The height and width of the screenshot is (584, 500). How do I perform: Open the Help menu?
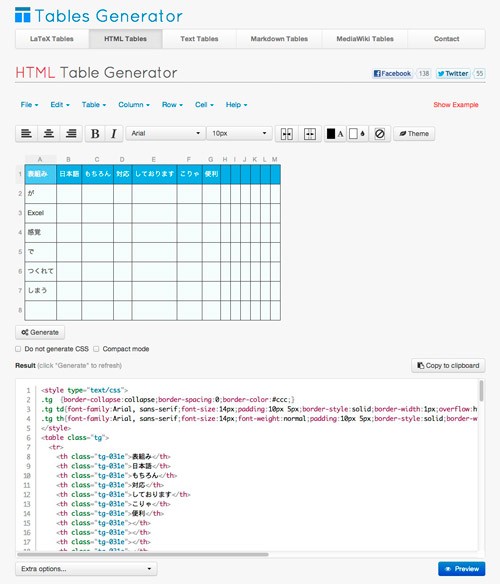click(x=236, y=105)
